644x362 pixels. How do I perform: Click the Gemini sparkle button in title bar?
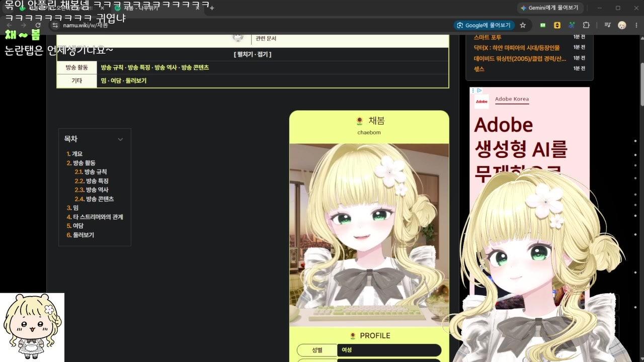(x=551, y=8)
